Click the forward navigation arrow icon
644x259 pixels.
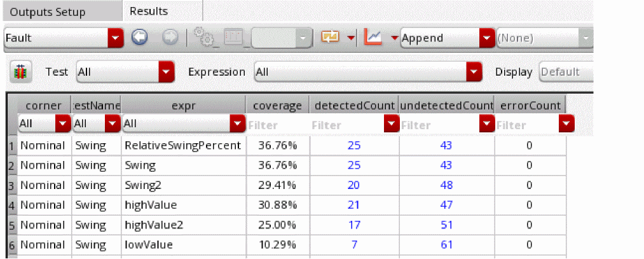pos(170,38)
